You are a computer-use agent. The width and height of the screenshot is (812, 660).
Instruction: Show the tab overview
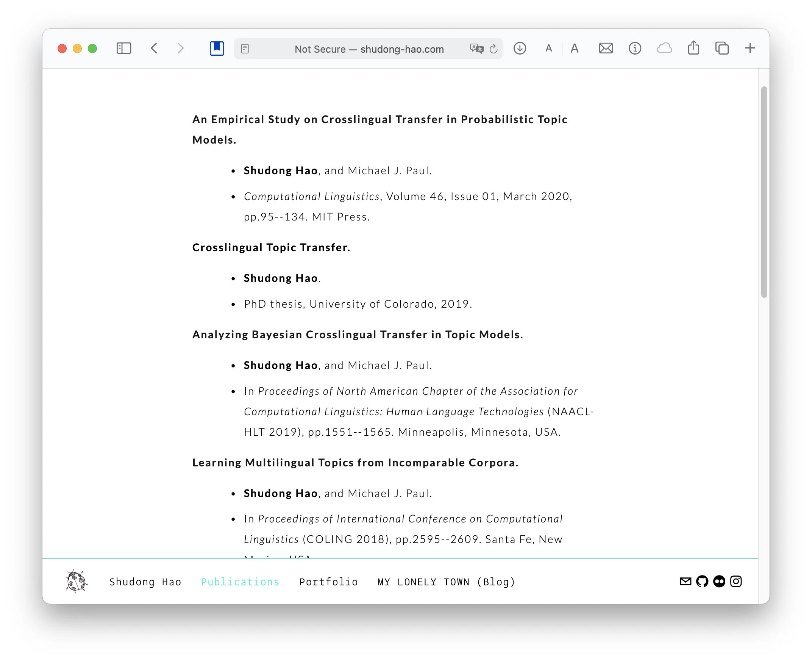(x=721, y=48)
